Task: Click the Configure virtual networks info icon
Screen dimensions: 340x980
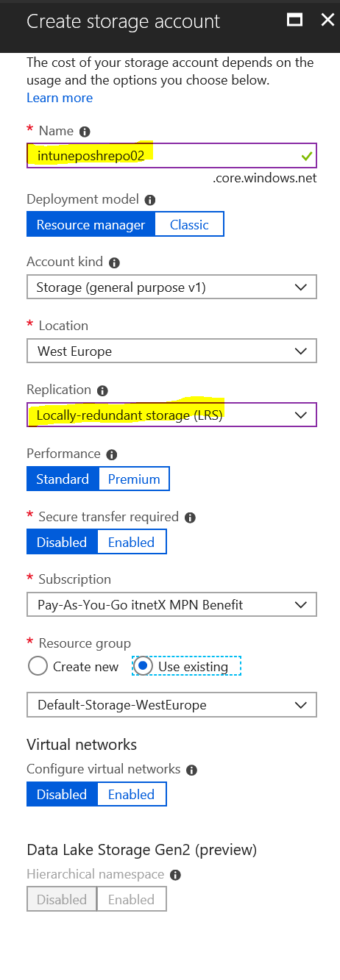Action: (191, 770)
